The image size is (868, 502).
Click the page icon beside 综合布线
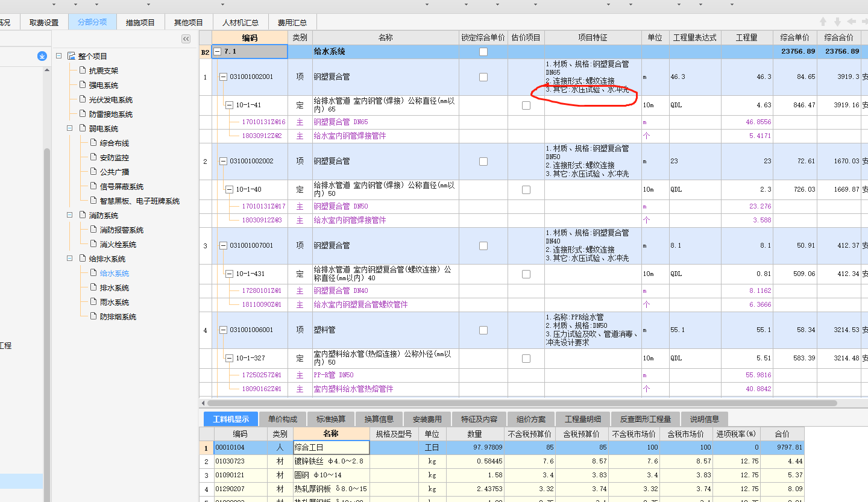(93, 143)
